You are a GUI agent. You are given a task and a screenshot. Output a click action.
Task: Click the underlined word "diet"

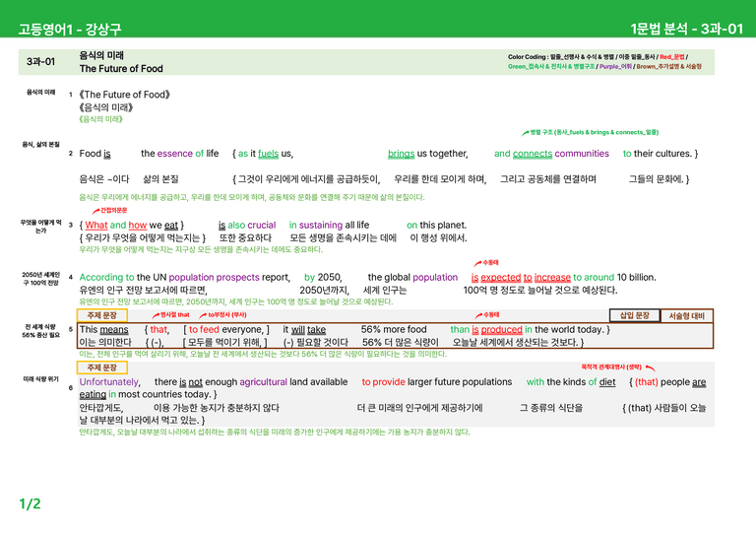[607, 382]
